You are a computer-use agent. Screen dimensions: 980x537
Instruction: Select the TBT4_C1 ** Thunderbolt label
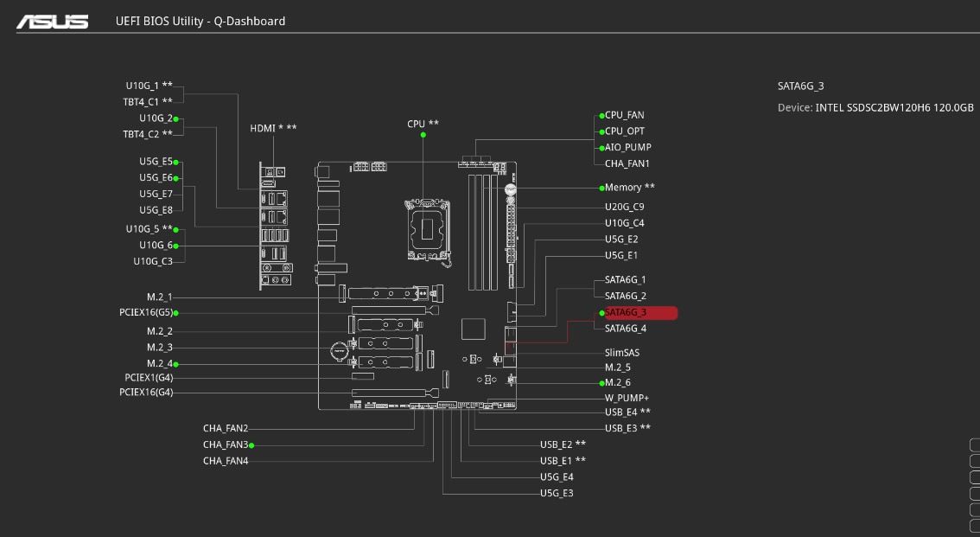point(147,102)
